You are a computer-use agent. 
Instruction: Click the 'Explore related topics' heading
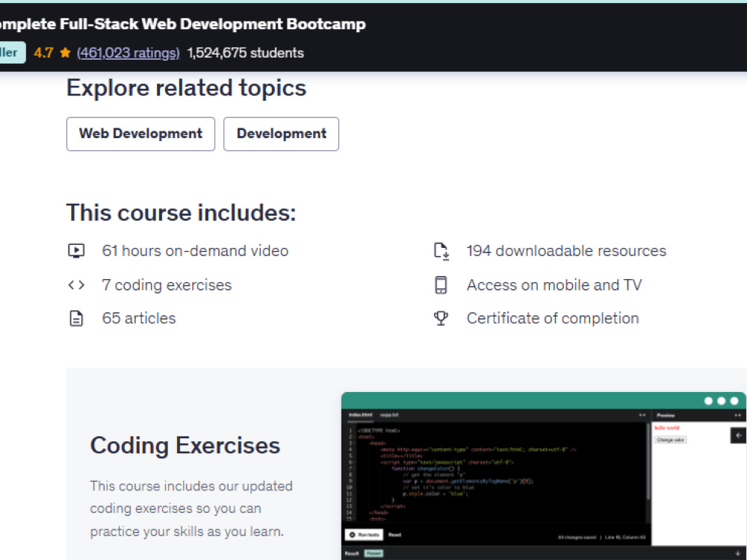pyautogui.click(x=186, y=88)
